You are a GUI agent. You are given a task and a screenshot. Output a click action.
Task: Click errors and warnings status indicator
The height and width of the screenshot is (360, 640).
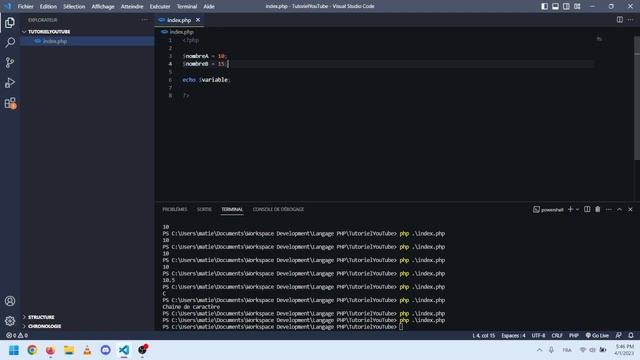pyautogui.click(x=17, y=336)
